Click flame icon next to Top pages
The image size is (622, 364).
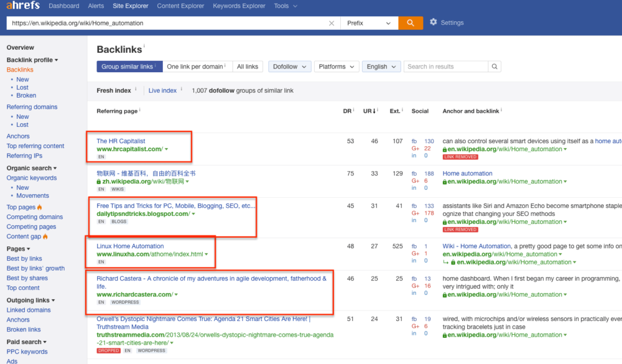[x=39, y=207]
